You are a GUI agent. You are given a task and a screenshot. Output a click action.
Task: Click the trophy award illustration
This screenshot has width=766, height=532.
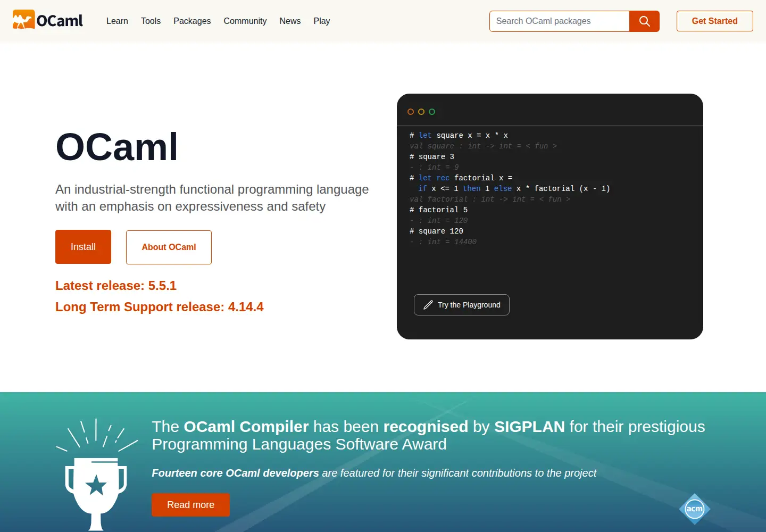tap(96, 475)
